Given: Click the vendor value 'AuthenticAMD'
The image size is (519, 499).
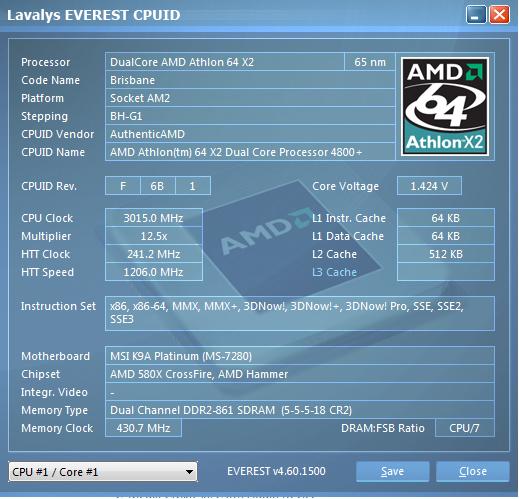Looking at the screenshot, I should point(250,134).
